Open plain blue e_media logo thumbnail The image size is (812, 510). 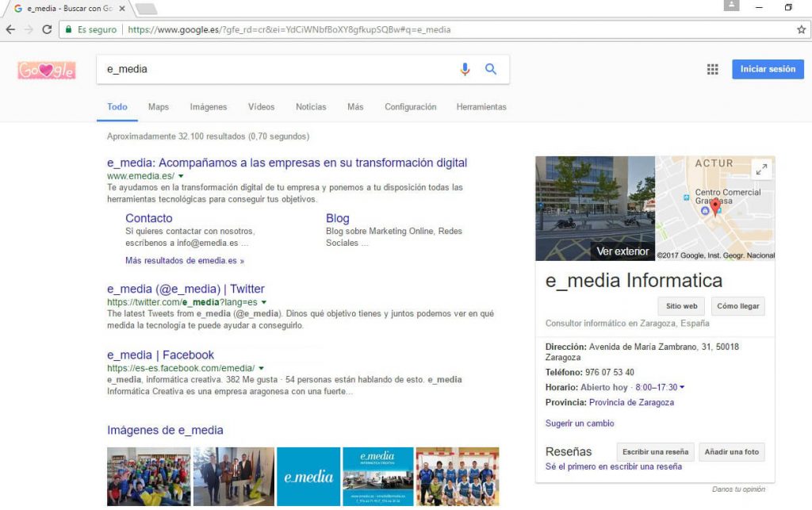(308, 477)
